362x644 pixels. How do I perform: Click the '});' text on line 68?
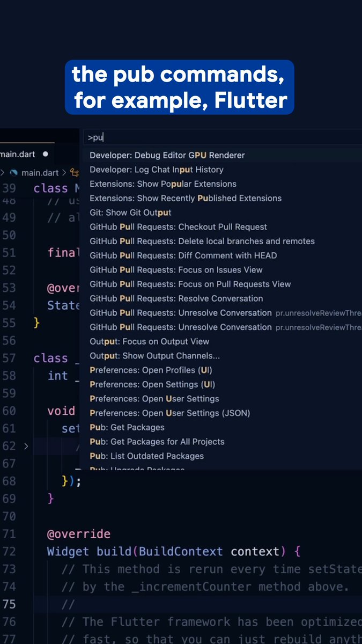tap(71, 481)
